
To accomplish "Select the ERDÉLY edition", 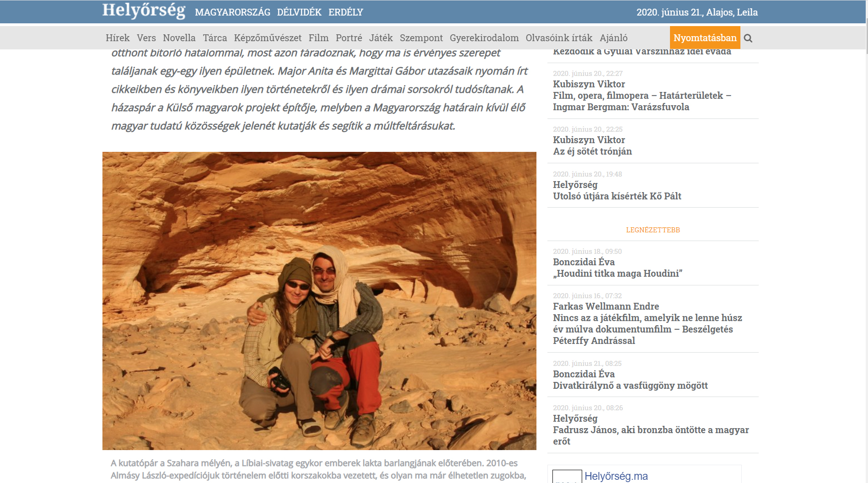I will pos(346,12).
